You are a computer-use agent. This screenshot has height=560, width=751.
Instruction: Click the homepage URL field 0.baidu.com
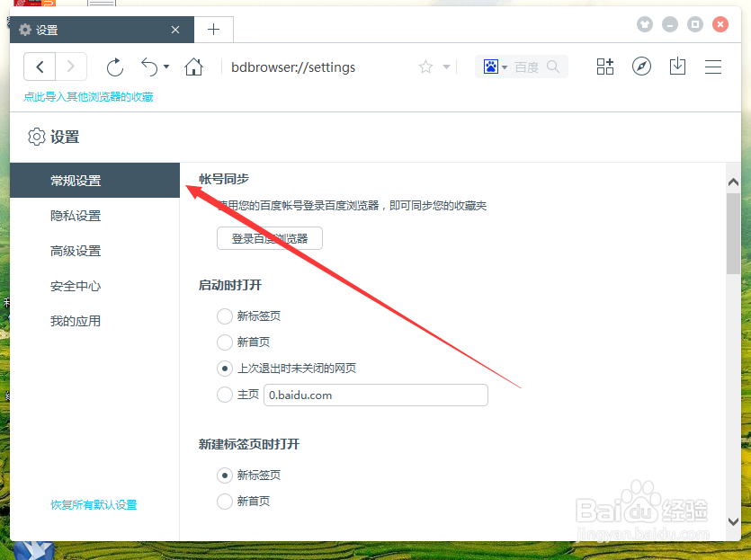(x=376, y=395)
